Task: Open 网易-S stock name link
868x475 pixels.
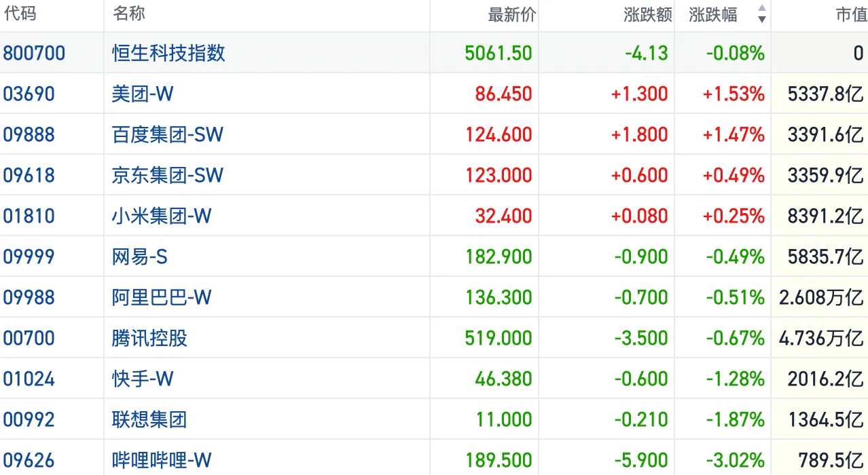Action: (139, 256)
